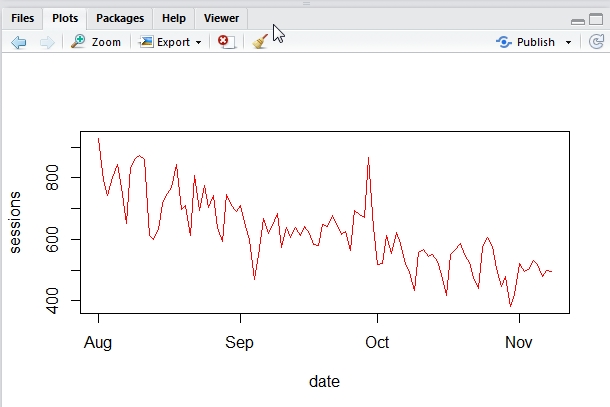Click the Publish blue icon
This screenshot has height=407, width=610.
point(504,42)
